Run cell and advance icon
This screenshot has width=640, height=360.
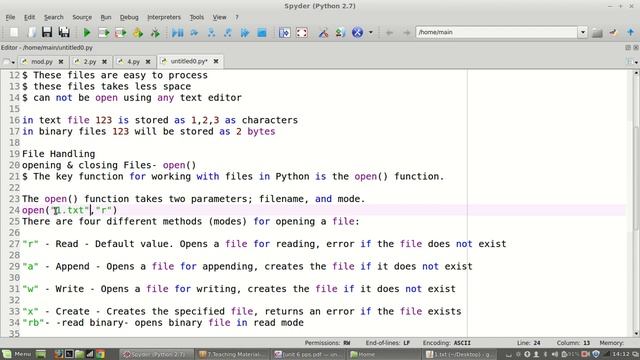(121, 33)
